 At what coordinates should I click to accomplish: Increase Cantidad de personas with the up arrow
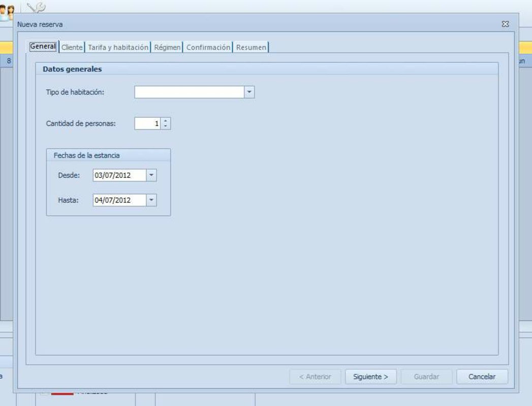pyautogui.click(x=166, y=121)
